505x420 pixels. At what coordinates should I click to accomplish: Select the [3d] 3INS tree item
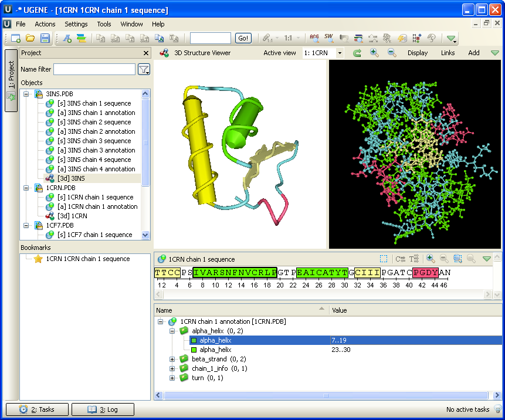tap(71, 178)
